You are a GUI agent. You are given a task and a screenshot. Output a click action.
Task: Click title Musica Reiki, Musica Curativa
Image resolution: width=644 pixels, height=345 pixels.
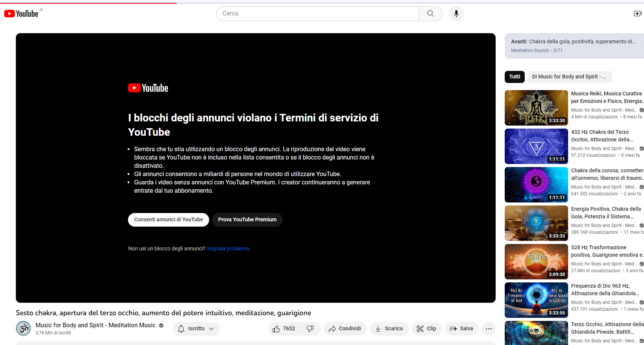[607, 97]
